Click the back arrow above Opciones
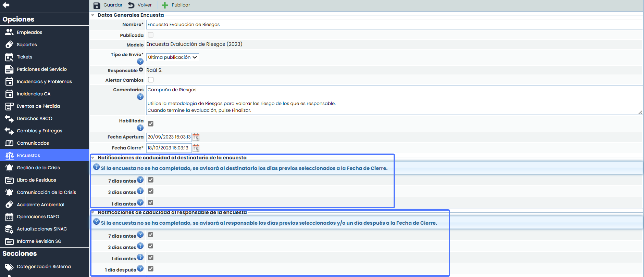The image size is (644, 277). 6,5
